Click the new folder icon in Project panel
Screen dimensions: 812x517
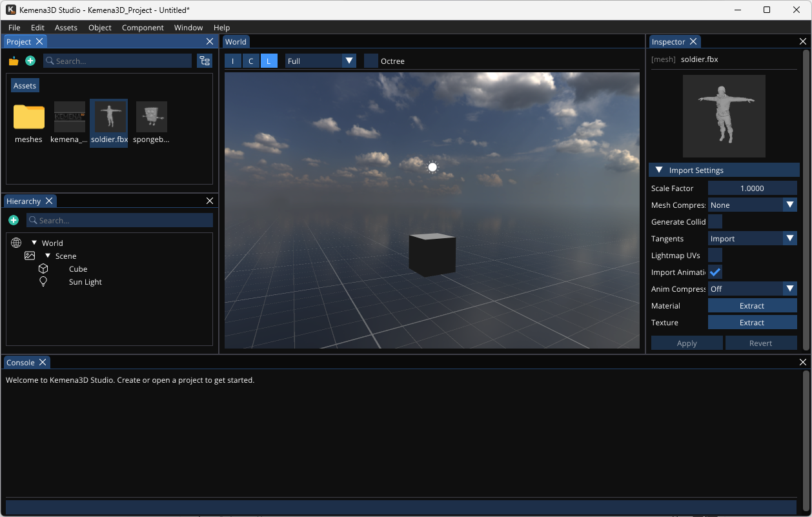(x=14, y=61)
